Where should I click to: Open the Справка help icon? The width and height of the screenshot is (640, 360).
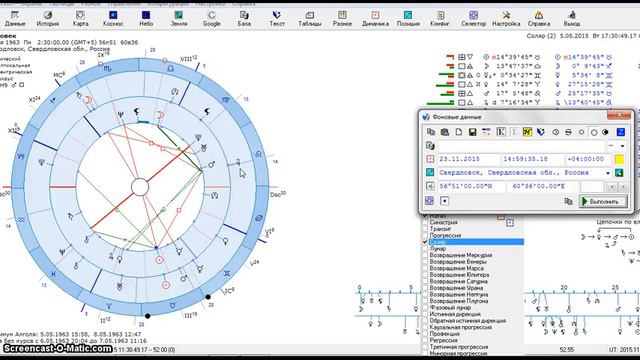(539, 19)
